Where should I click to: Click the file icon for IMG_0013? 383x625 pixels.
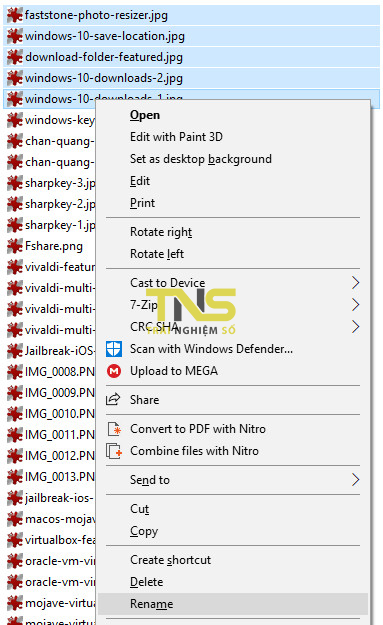[15, 477]
